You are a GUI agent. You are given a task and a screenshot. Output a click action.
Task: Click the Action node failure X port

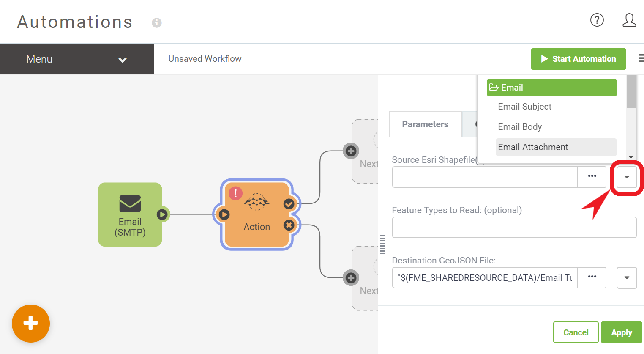point(289,225)
